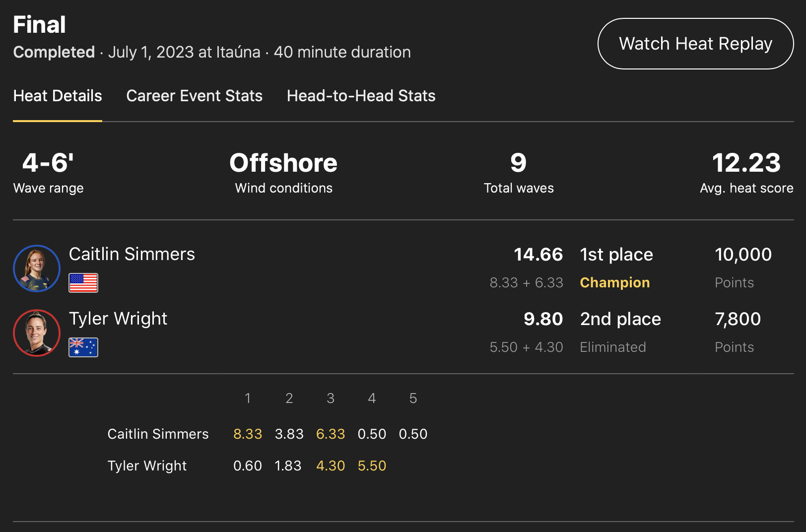Image resolution: width=806 pixels, height=532 pixels.
Task: Click the 14.66 heat total score
Action: click(538, 255)
